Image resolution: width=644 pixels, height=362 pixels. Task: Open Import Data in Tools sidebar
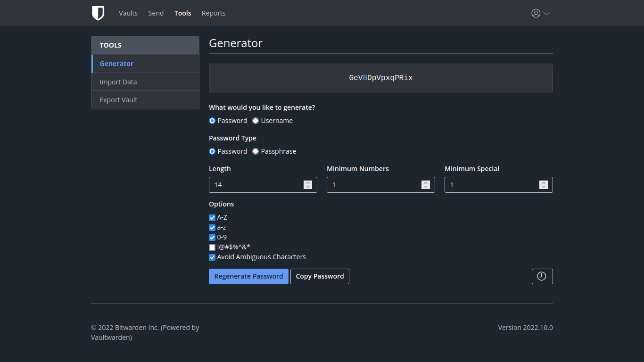pyautogui.click(x=118, y=82)
